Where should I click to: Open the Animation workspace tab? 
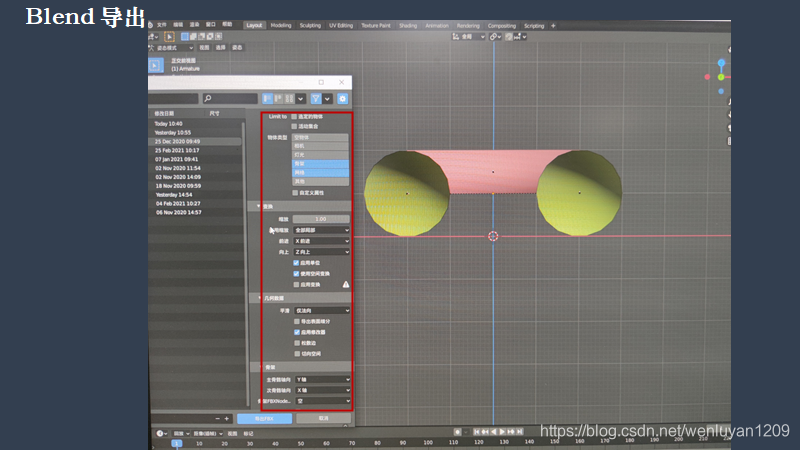[437, 26]
